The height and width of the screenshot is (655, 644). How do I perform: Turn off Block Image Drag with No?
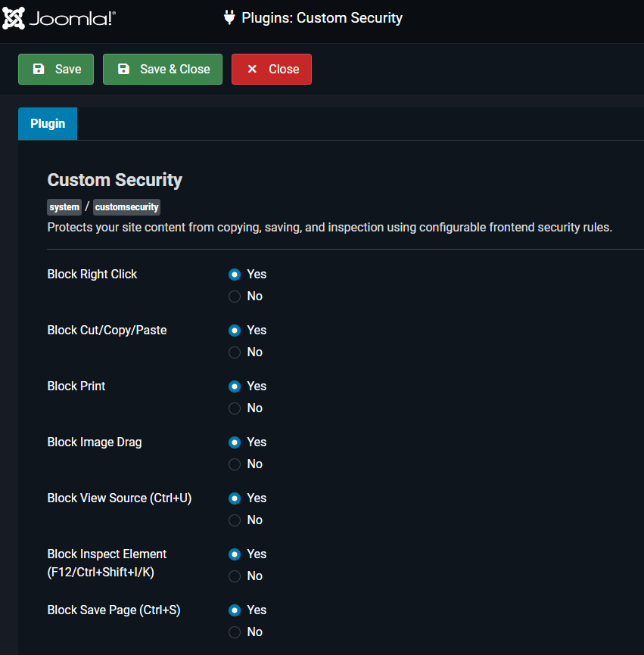235,464
